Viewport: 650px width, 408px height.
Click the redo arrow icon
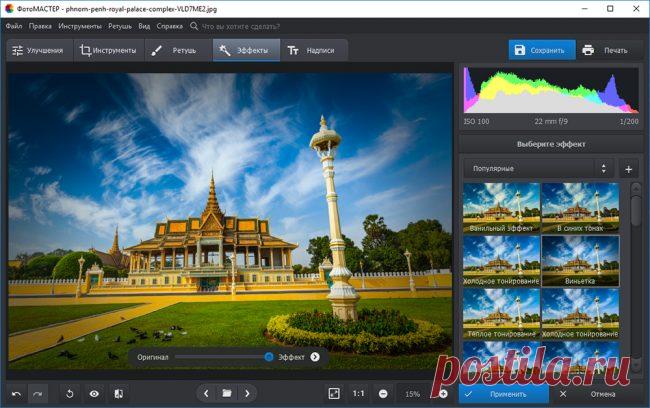pyautogui.click(x=38, y=394)
